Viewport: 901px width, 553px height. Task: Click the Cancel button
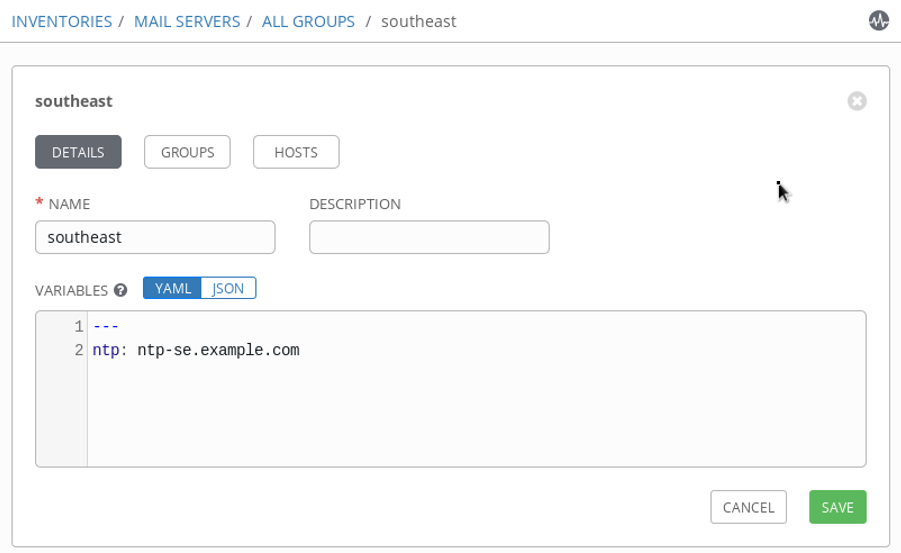[748, 507]
